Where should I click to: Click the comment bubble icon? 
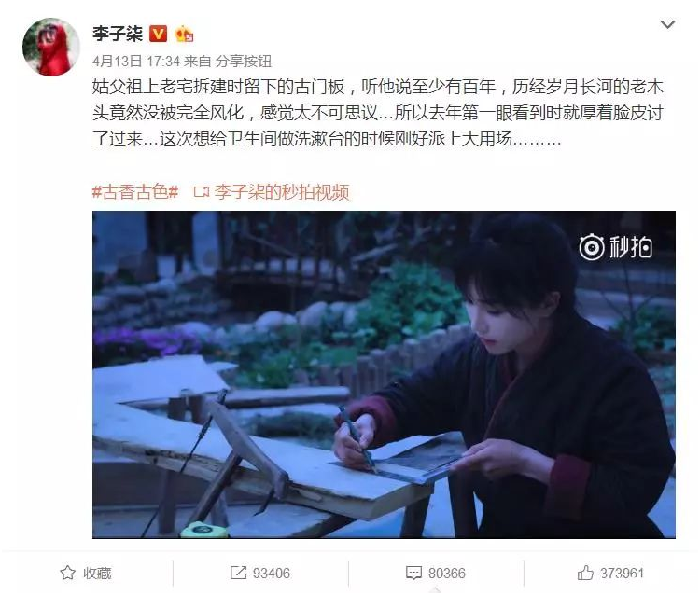pyautogui.click(x=413, y=574)
